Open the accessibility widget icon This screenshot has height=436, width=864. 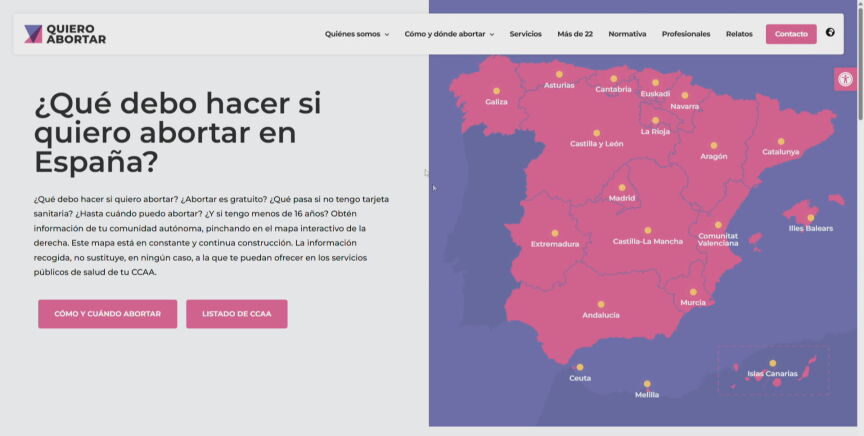tap(846, 80)
